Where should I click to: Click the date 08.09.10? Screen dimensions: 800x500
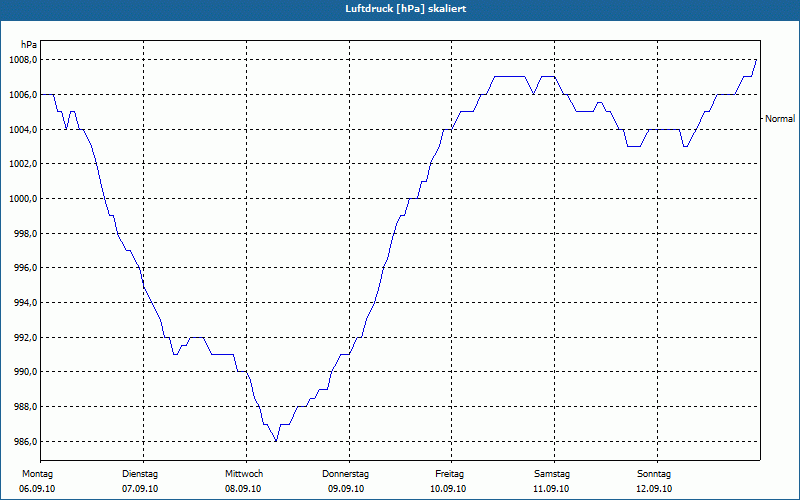click(243, 489)
